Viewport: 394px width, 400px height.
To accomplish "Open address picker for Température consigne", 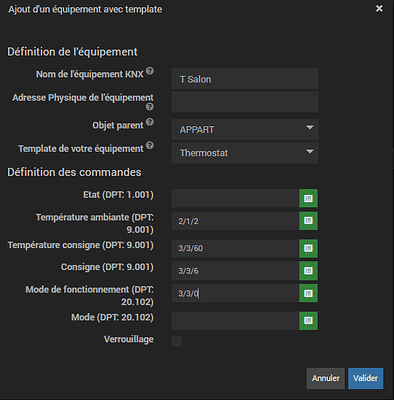I will point(308,248).
